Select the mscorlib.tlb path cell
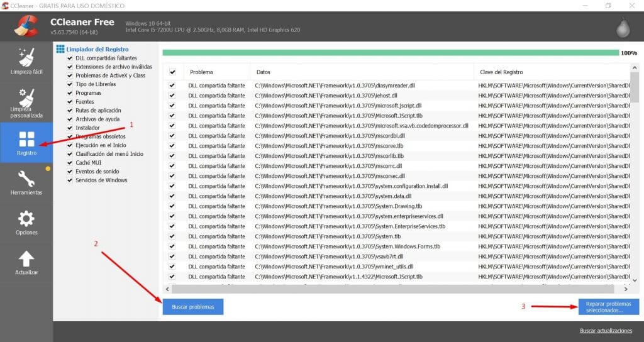644x342 pixels. point(329,156)
